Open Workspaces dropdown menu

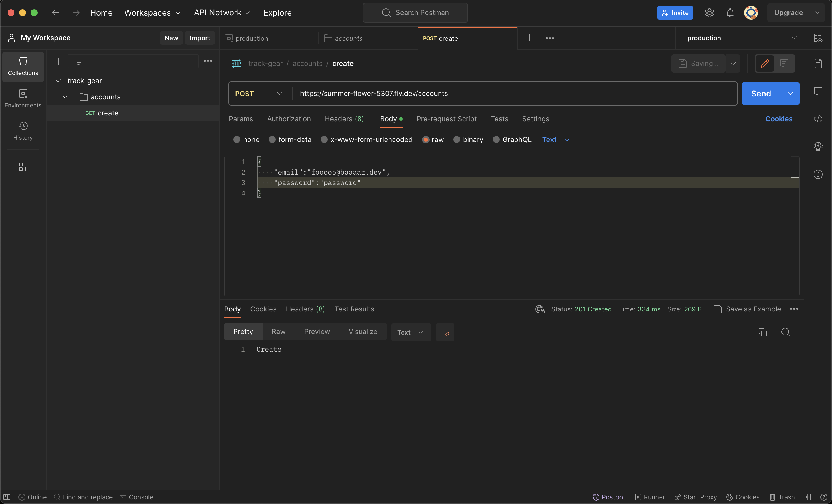152,12
